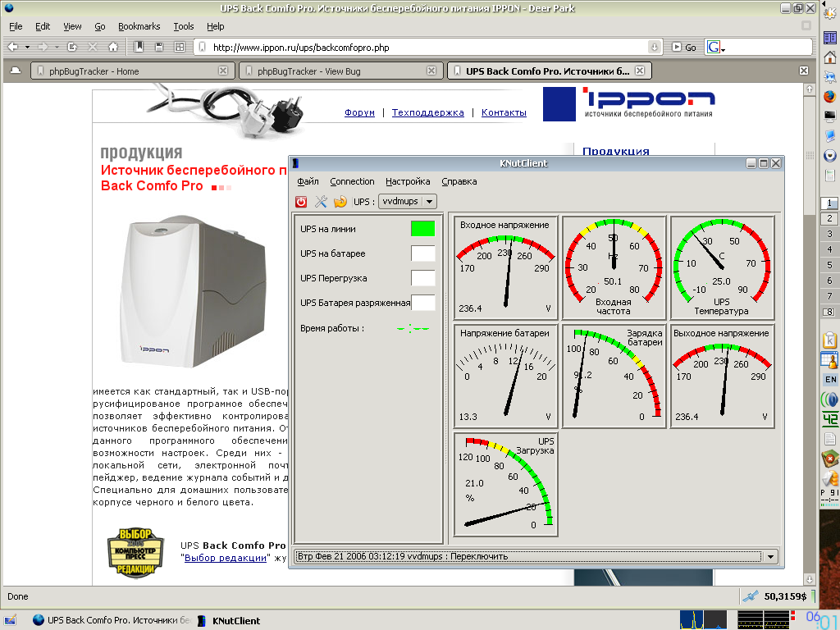Open the Техподдержка link

(427, 112)
